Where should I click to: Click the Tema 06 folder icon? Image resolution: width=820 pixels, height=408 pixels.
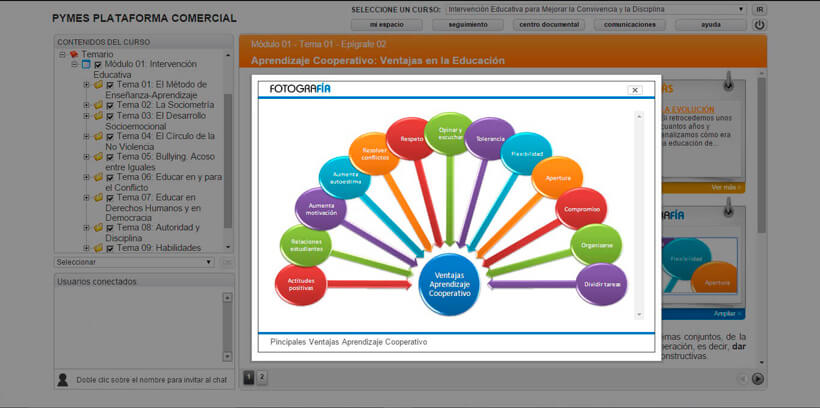98,177
